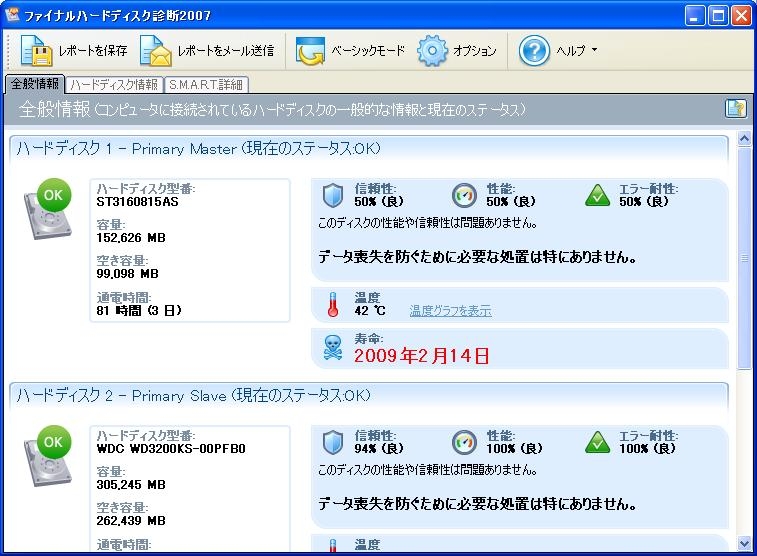Open オプション gear icon
Viewport: 757px width, 556px height.
click(432, 50)
